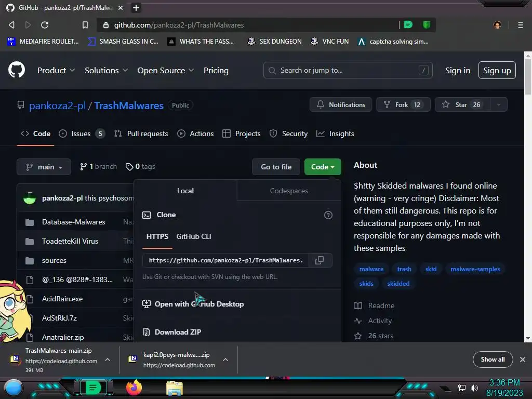Image resolution: width=532 pixels, height=399 pixels.
Task: Go back using browser back arrow
Action: click(x=11, y=25)
